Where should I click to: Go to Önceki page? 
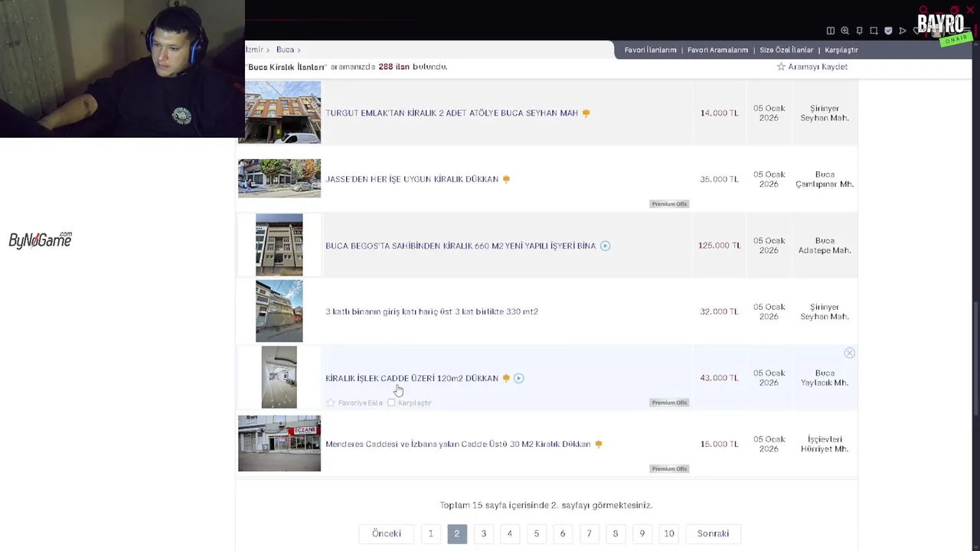387,533
